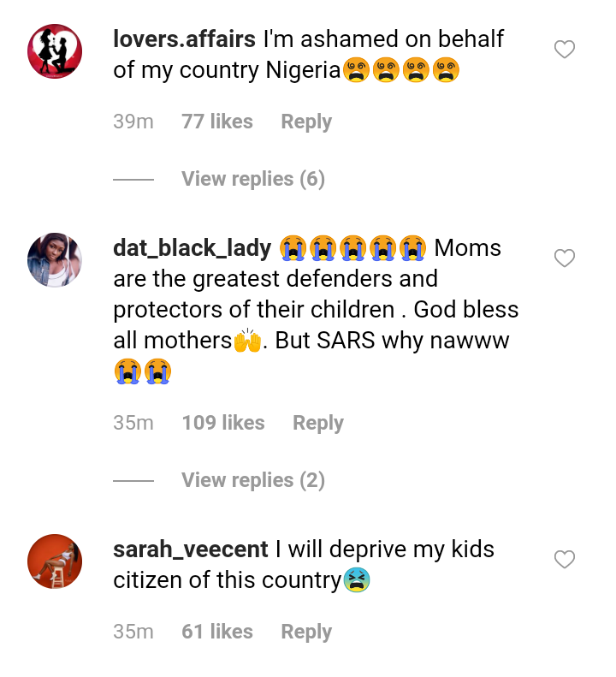The height and width of the screenshot is (677, 616).
Task: Tap heart on sarah_veecent's comment
Action: point(565,560)
